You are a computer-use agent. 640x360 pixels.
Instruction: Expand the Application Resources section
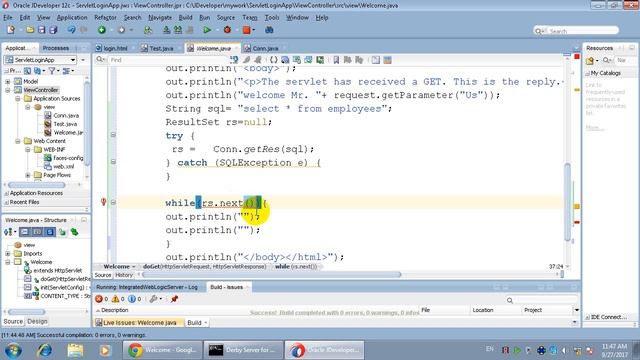point(7,193)
